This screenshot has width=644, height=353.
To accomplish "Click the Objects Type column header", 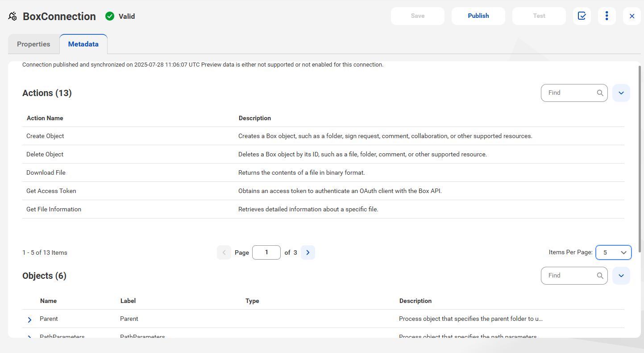I will click(x=252, y=301).
